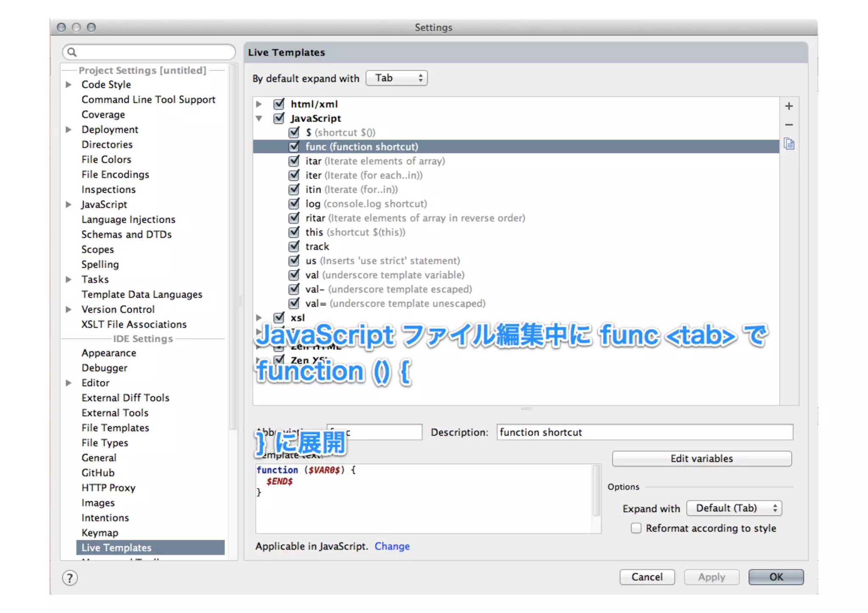Click the search magnifier icon in settings
Viewport: 868px width, 613px height.
[x=72, y=52]
